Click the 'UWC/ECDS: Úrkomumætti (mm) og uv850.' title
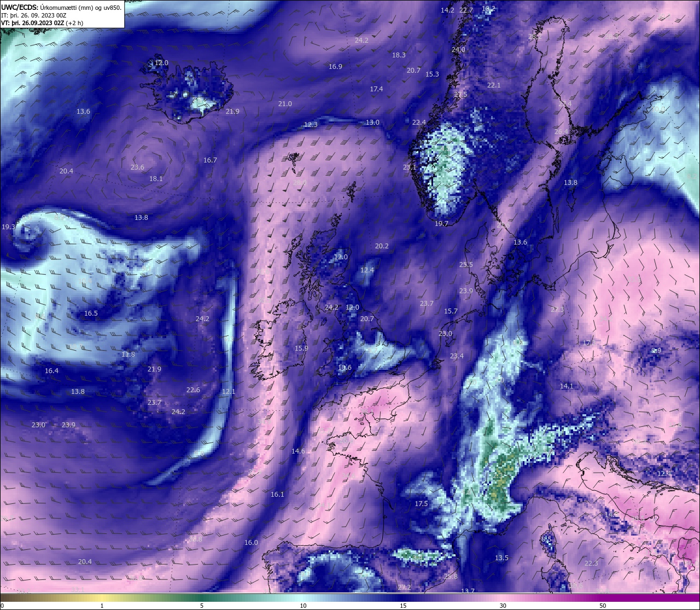 coord(61,7)
